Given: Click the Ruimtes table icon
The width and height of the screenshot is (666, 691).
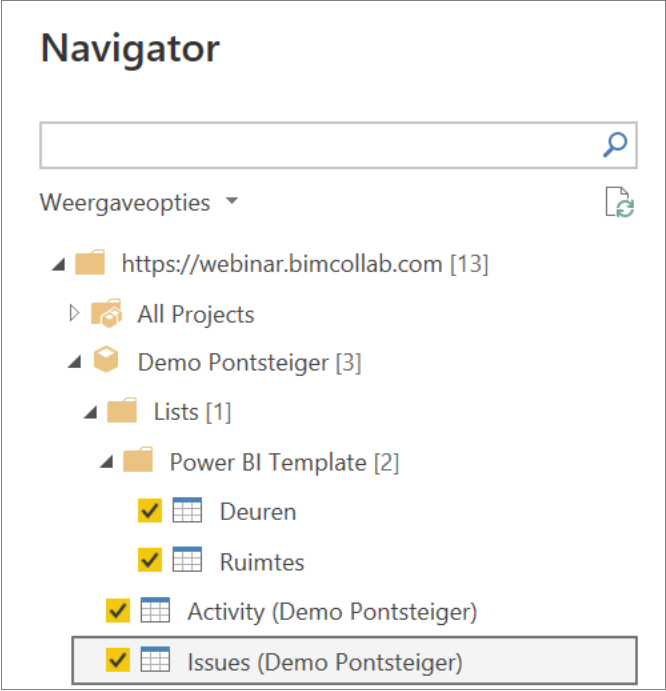Looking at the screenshot, I should pos(187,560).
